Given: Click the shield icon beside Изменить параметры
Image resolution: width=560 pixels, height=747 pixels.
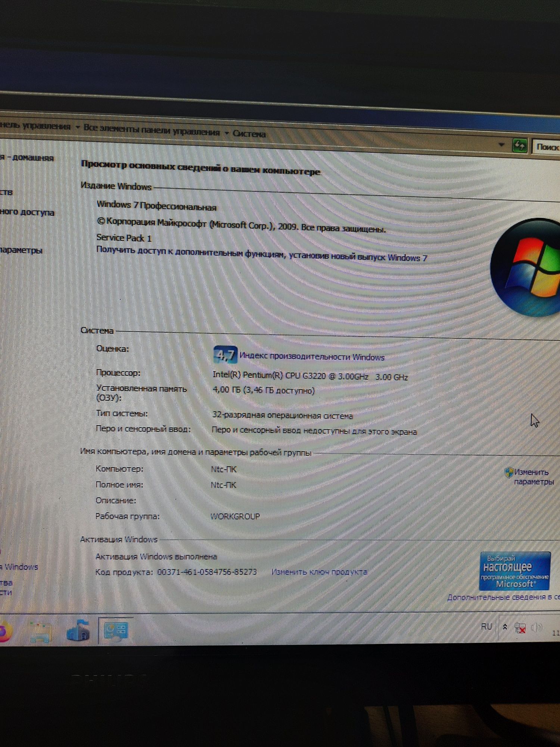Looking at the screenshot, I should pos(509,472).
